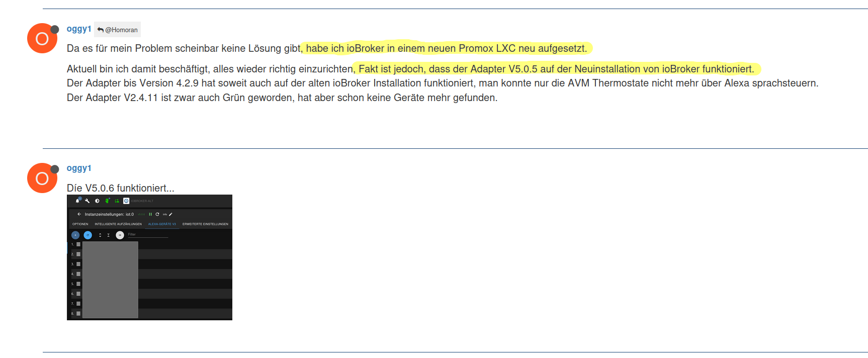Click the reply arrow icon before @Homoran

pyautogui.click(x=101, y=30)
